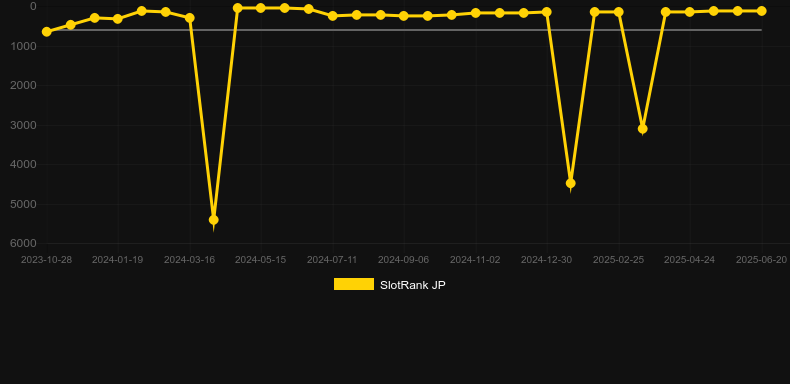The height and width of the screenshot is (384, 790).
Task: Click the 2024-03-16 x-axis date label
Action: coord(189,260)
